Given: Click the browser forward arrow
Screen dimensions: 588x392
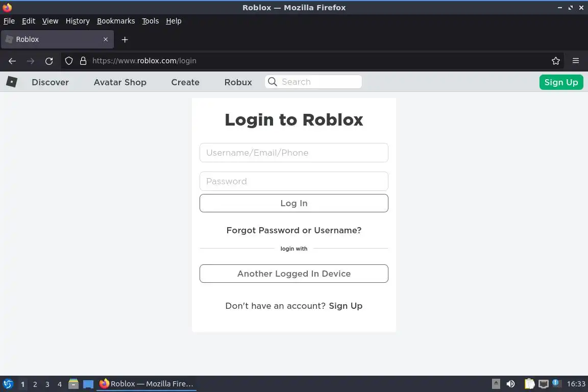Looking at the screenshot, I should pyautogui.click(x=31, y=61).
